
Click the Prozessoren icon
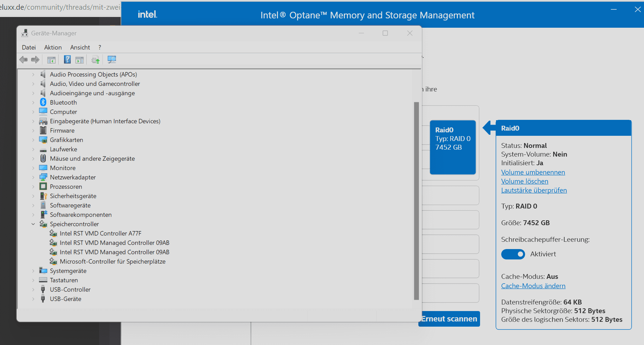point(43,186)
